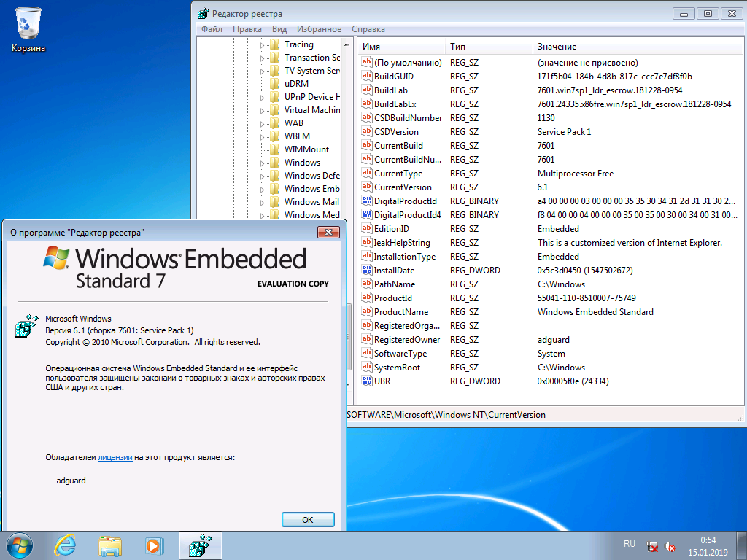The image size is (747, 560).
Task: Close the About Registry Editor dialog
Action: click(328, 232)
